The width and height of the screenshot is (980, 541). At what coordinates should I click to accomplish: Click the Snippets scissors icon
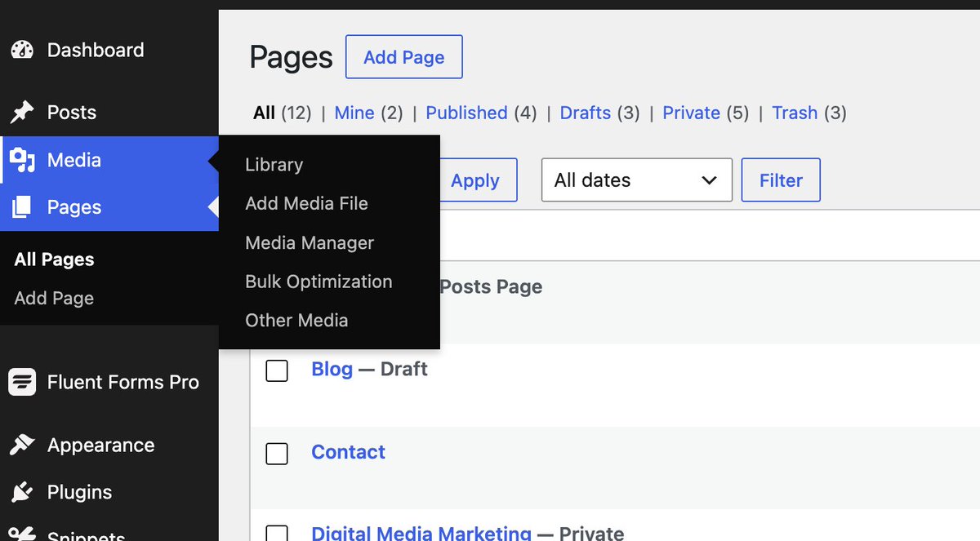click(x=22, y=534)
